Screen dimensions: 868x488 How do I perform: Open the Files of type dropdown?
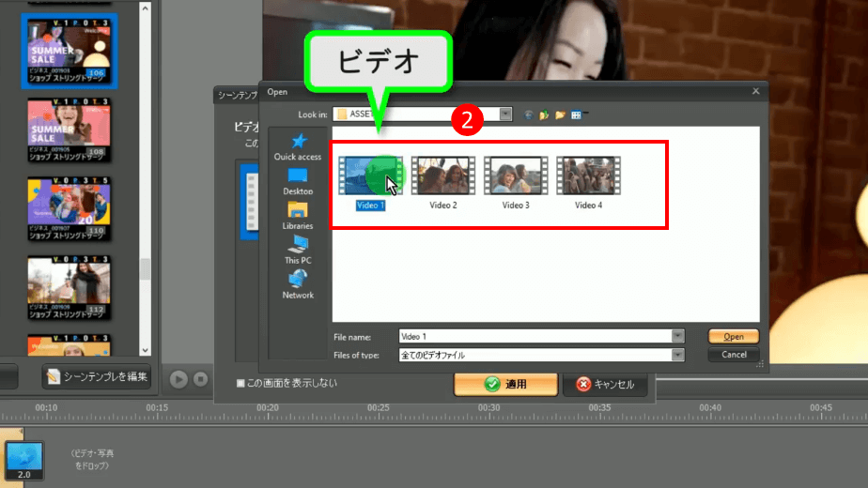(677, 355)
